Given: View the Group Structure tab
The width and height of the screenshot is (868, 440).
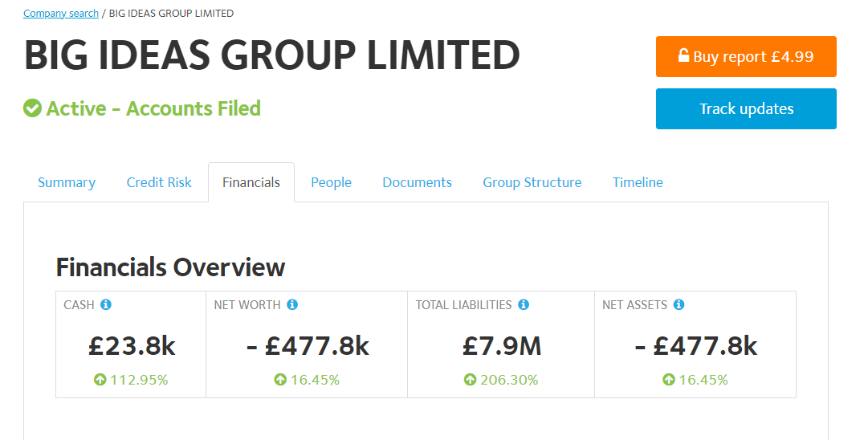Looking at the screenshot, I should 532,182.
